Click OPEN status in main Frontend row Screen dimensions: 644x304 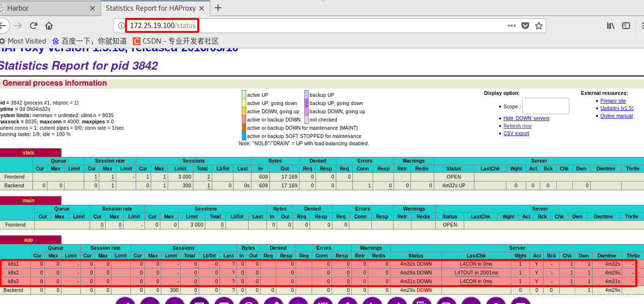point(450,225)
